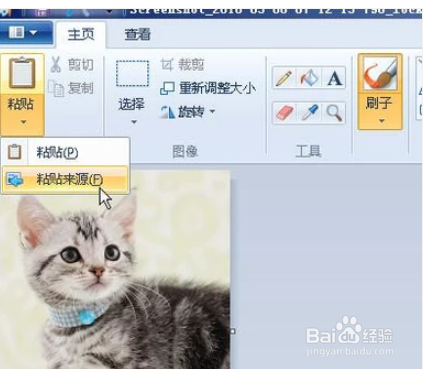This screenshot has height=369, width=423.
Task: Switch to the View (查看) tab
Action: [x=137, y=35]
